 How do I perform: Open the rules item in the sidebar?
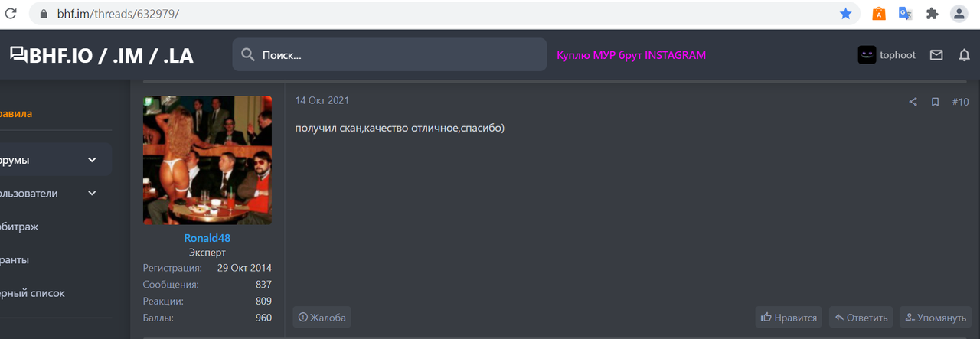point(16,114)
